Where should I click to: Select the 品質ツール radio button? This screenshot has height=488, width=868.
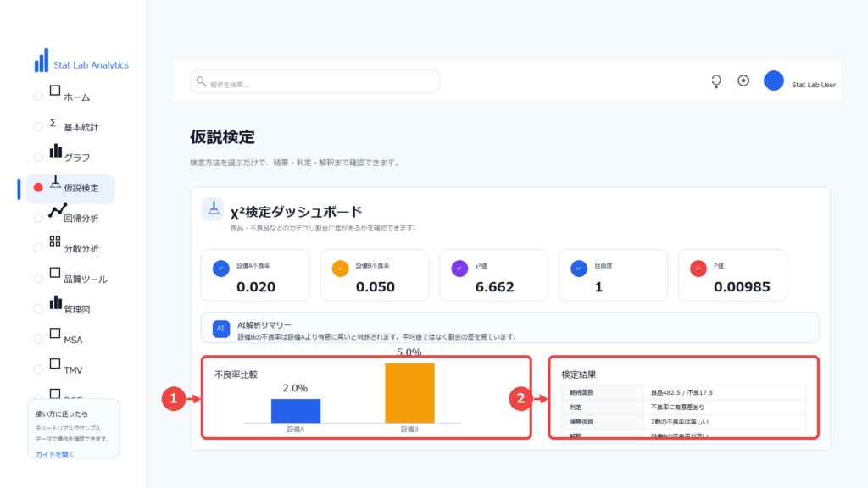click(38, 279)
